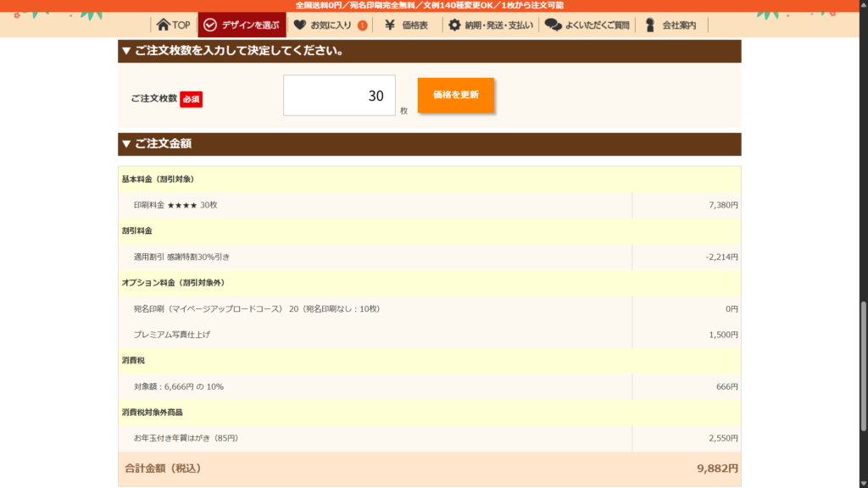Go to the 会社案内 menu item
This screenshot has height=488, width=868.
coord(680,25)
